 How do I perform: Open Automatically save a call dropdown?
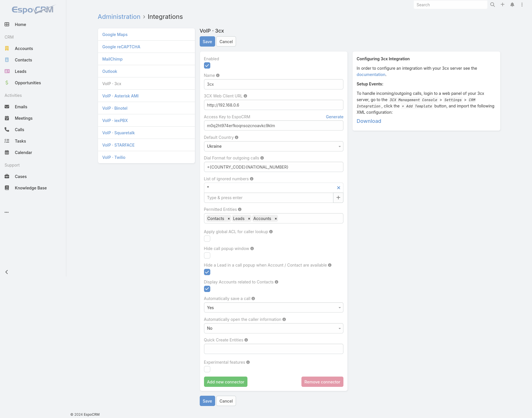pos(273,308)
